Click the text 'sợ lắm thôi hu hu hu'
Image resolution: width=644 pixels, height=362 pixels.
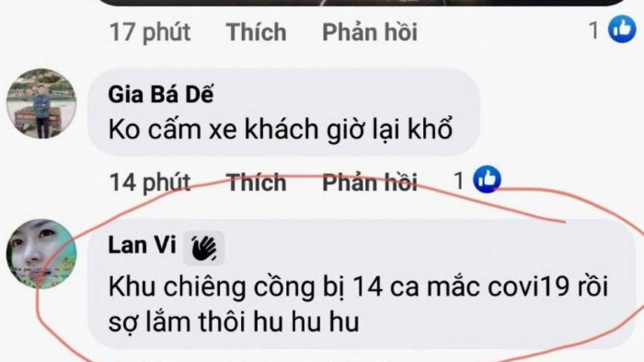(x=234, y=322)
